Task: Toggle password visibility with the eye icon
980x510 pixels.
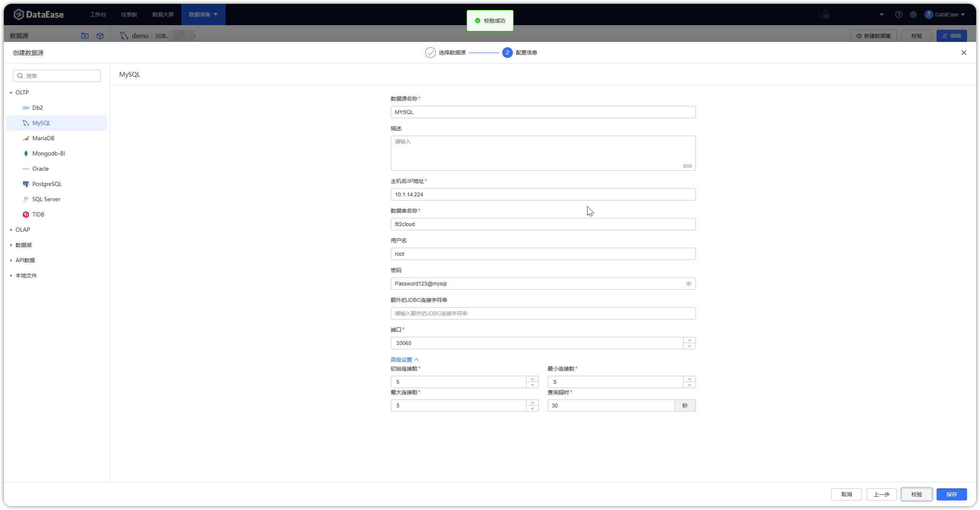Action: tap(688, 284)
